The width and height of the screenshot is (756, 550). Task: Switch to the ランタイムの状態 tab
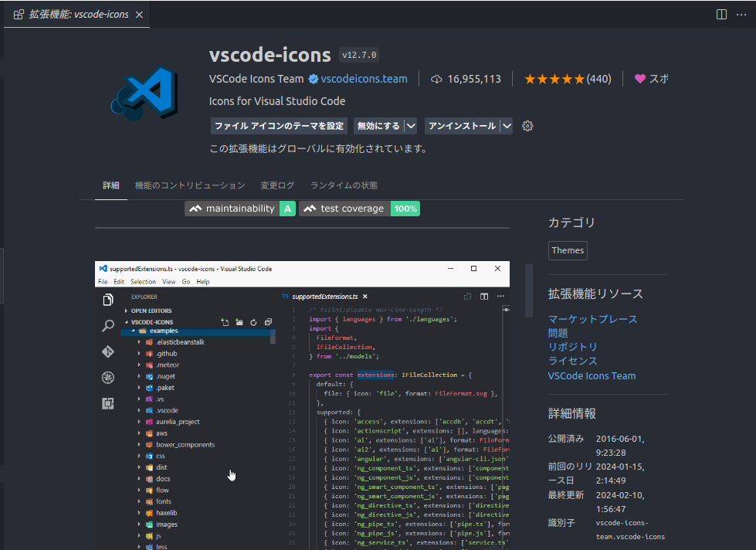(x=344, y=185)
